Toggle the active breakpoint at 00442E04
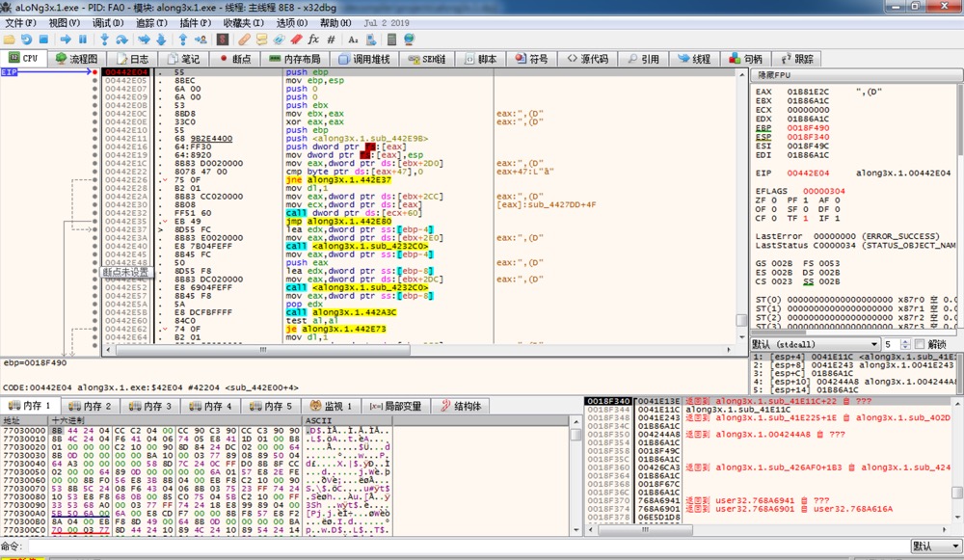 coord(94,72)
